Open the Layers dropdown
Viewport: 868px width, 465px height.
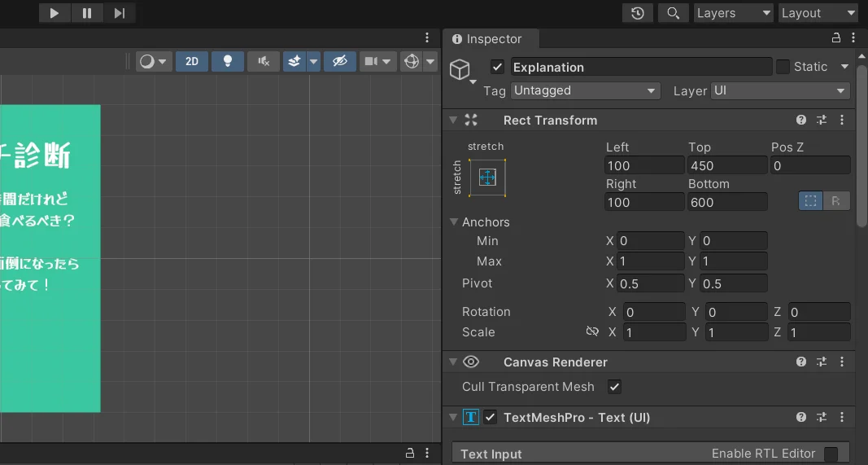pos(734,13)
